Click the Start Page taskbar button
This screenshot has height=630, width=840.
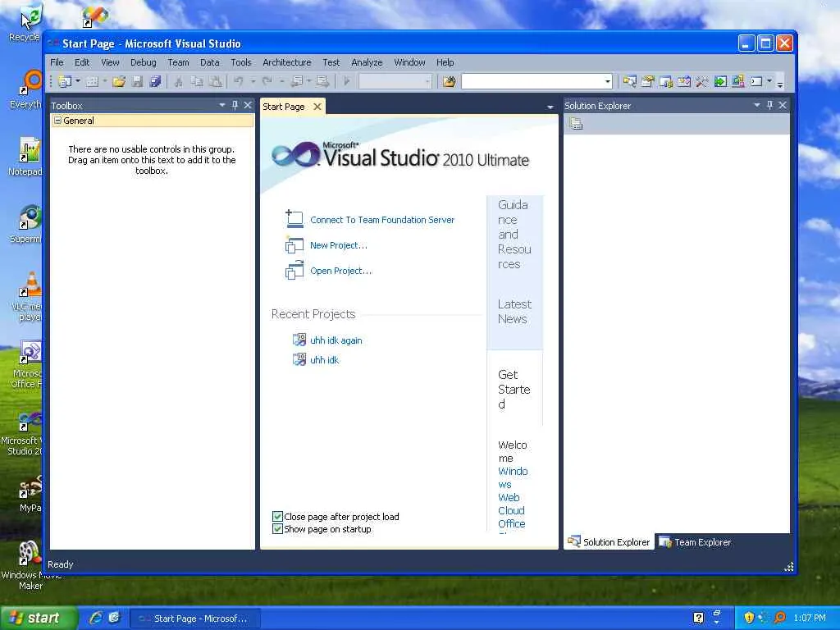(195, 619)
